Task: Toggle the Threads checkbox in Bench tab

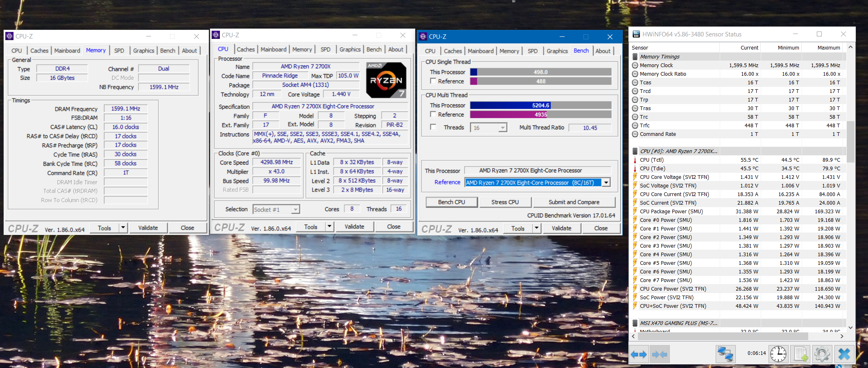Action: tap(433, 127)
